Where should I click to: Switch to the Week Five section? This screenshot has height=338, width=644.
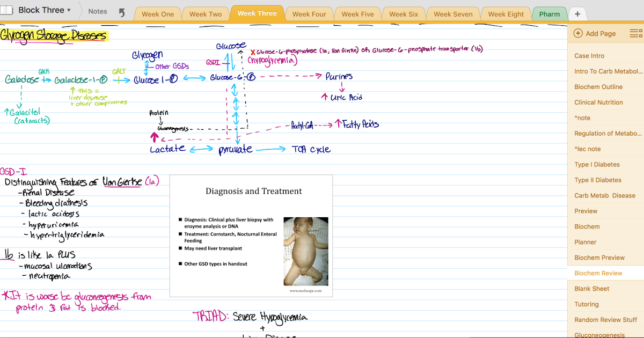coord(357,14)
